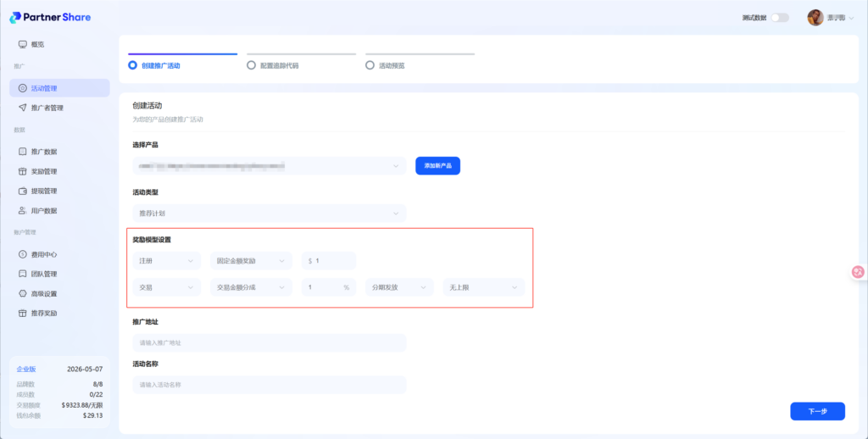Select the 活动预览 step radio button
868x439 pixels.
pyautogui.click(x=370, y=64)
